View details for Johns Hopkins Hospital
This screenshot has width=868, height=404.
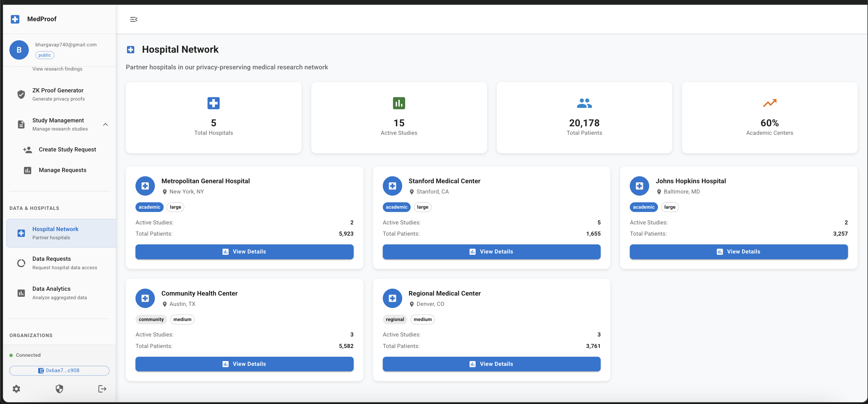(x=738, y=251)
